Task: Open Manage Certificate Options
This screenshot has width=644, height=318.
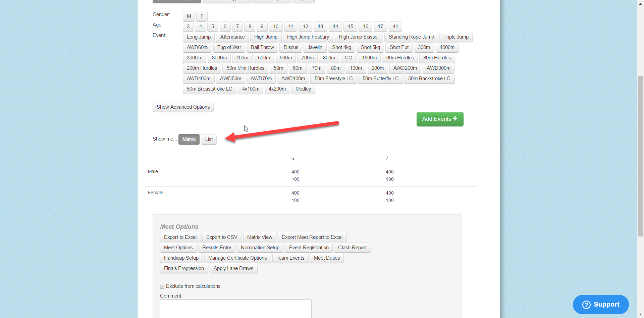Action: coord(237,258)
